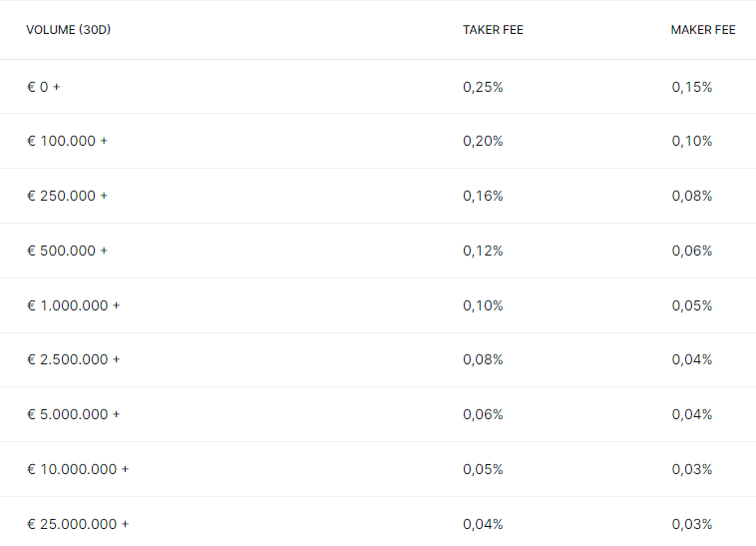Select the 0,16% taker fee cell
Image resolution: width=756 pixels, height=546 pixels.
coord(483,196)
